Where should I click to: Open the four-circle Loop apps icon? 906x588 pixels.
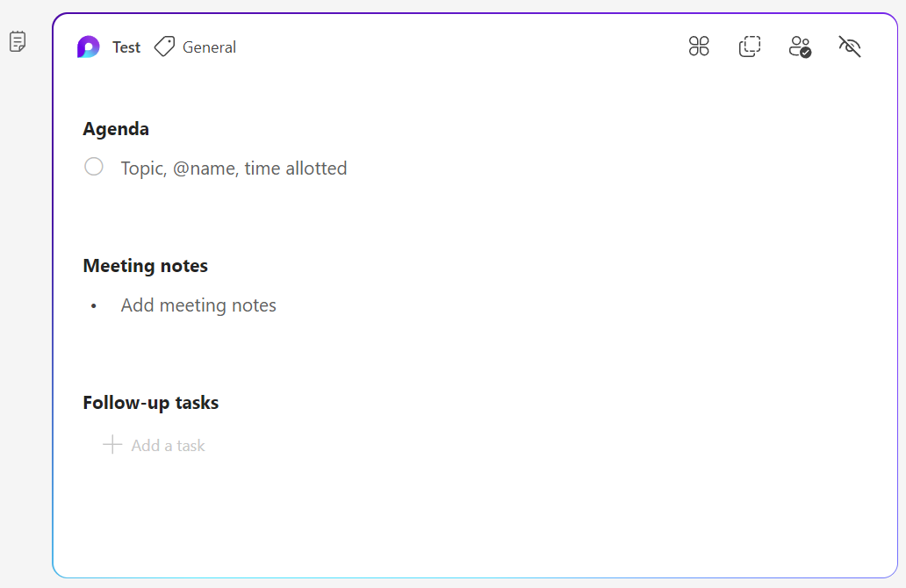click(x=699, y=47)
